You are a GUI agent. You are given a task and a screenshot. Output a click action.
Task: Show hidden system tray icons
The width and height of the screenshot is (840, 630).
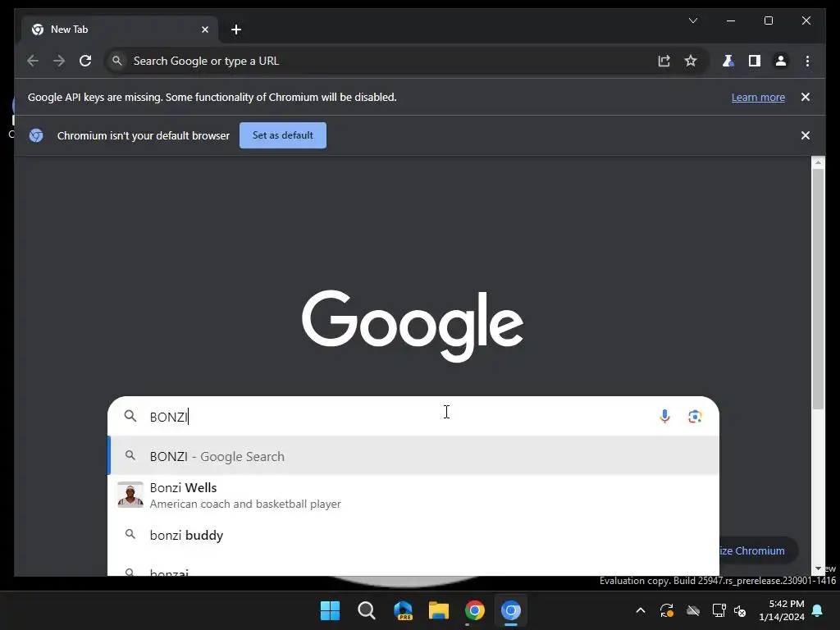pyautogui.click(x=640, y=610)
